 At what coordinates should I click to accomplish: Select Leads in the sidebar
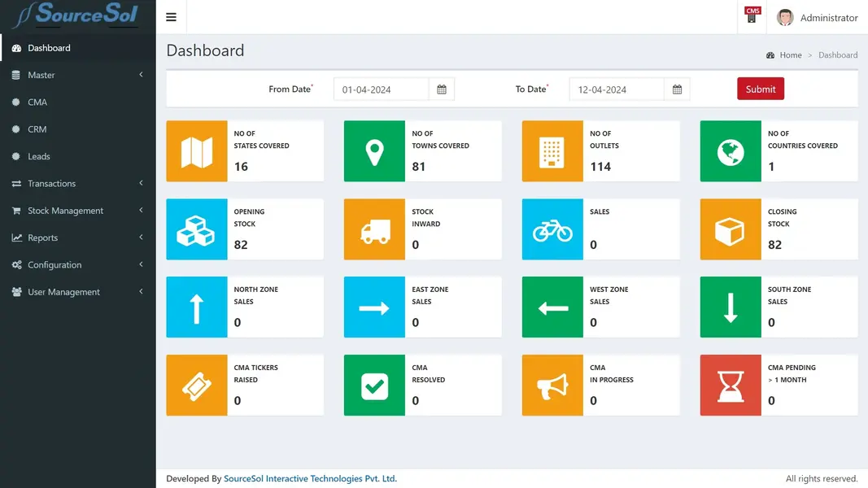click(x=38, y=156)
